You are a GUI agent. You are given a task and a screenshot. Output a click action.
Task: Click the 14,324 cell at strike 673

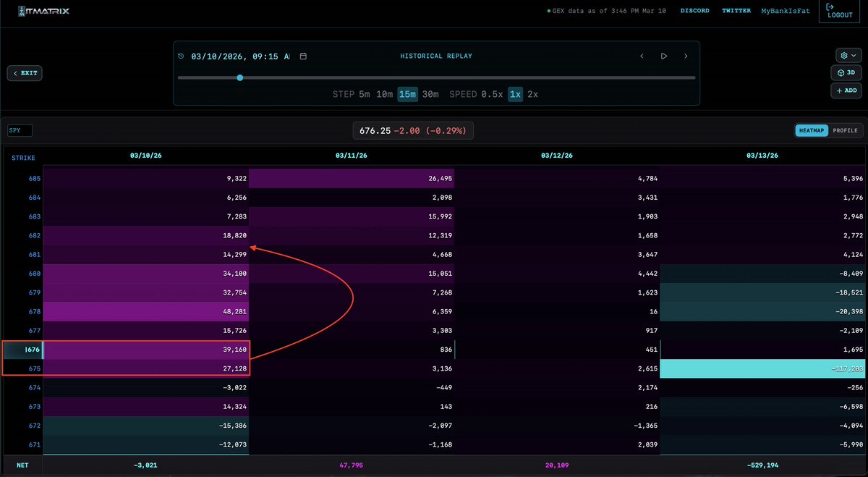pos(146,407)
